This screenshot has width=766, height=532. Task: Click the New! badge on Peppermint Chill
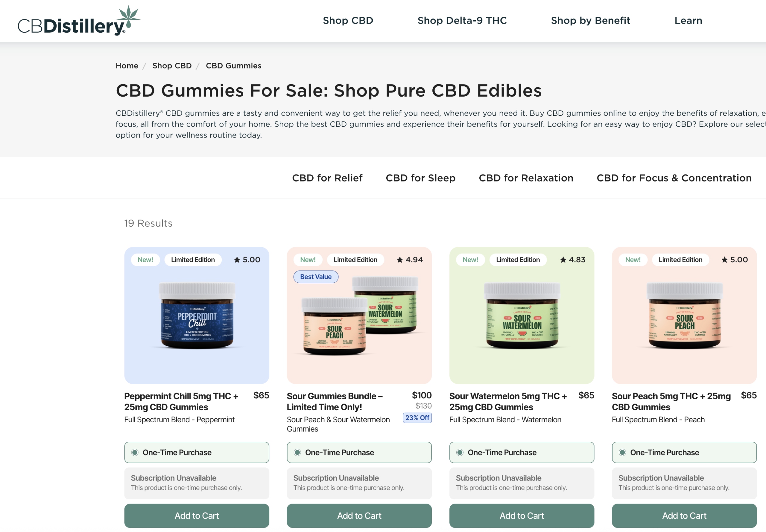(145, 260)
